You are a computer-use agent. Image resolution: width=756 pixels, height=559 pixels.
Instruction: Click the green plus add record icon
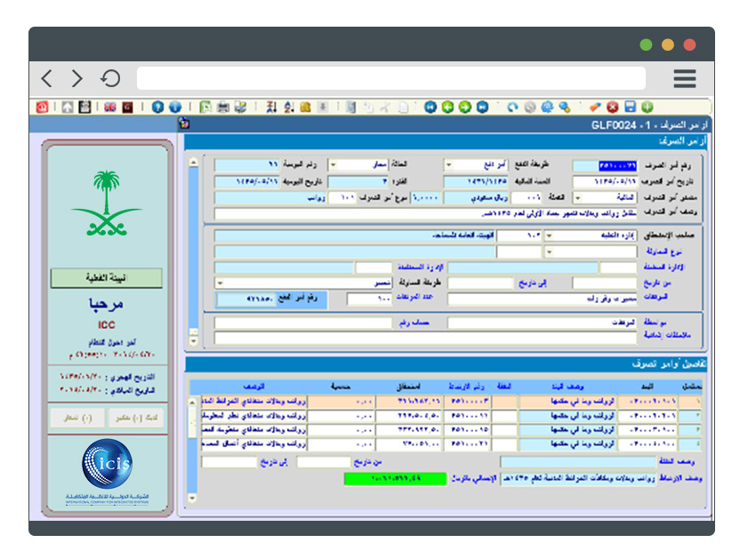pyautogui.click(x=647, y=108)
